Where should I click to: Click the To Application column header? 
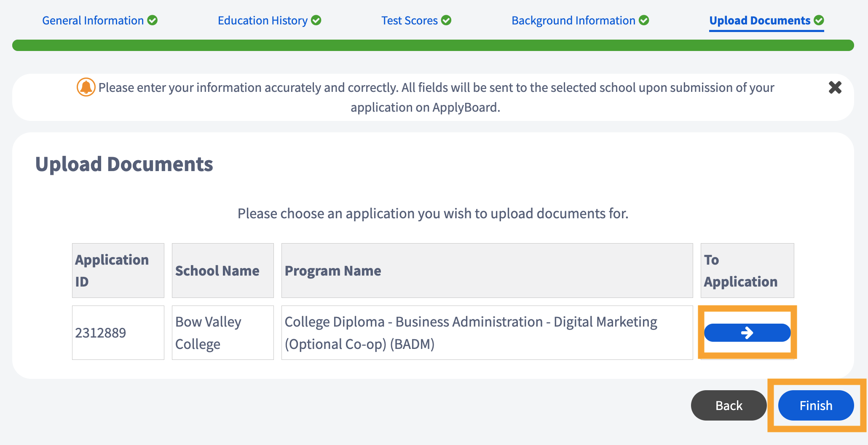click(747, 271)
